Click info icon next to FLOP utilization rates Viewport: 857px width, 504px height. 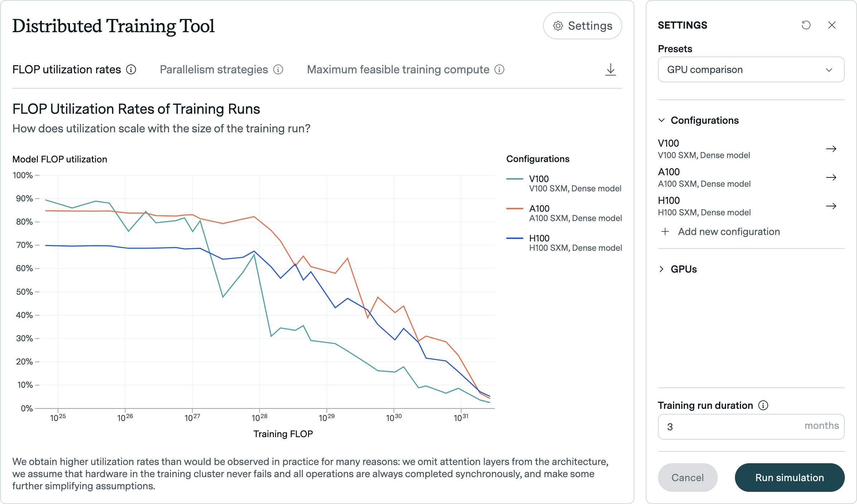click(x=131, y=69)
